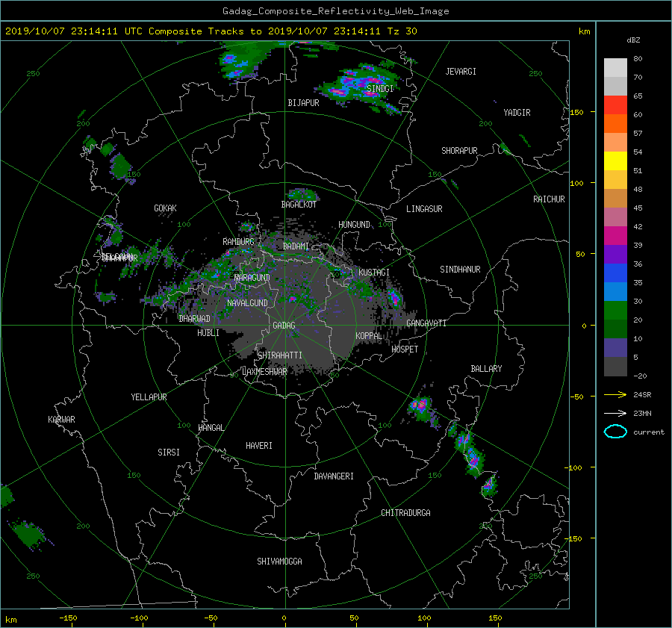Screen dimensions: 672x628
Task: Click the BADAMI city label
Action: (296, 246)
